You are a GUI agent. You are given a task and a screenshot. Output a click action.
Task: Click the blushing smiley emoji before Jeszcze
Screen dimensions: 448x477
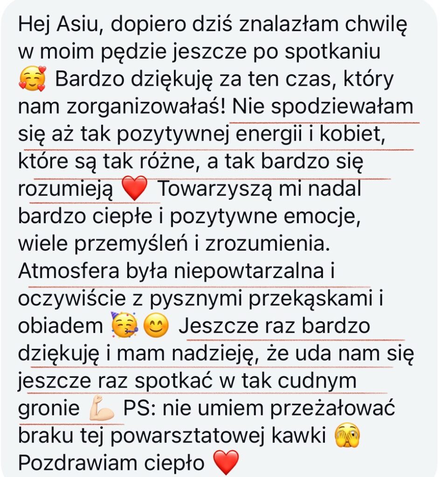156,326
